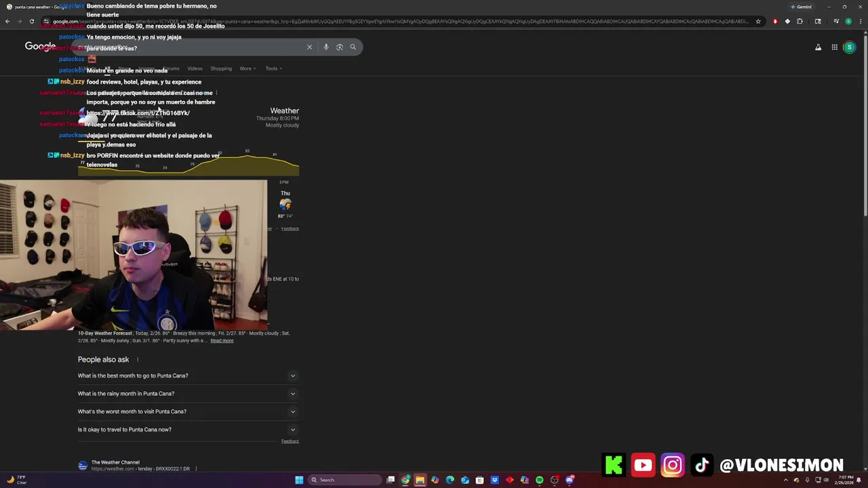Open taskbar clock showing 7:07 PM
Viewport: 868px width, 488px height.
[x=846, y=480]
